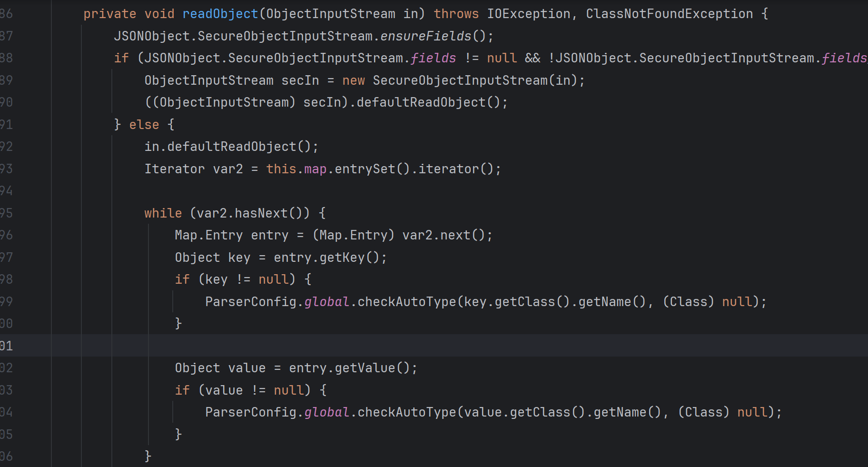Click the secIn variable declaration
The image size is (868, 467).
pyautogui.click(x=300, y=80)
